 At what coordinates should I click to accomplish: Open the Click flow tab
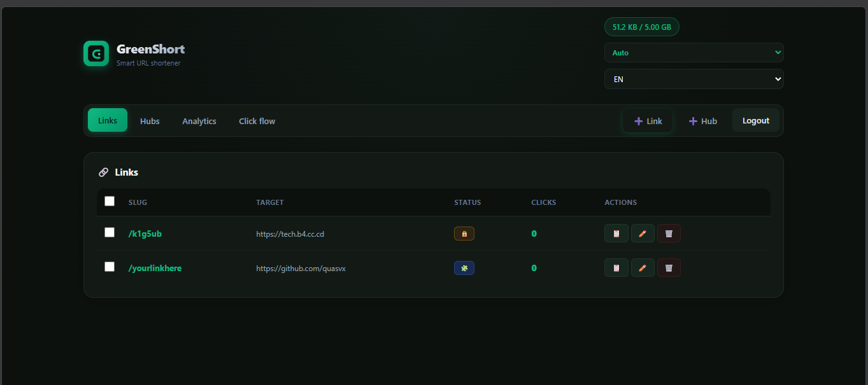click(x=257, y=121)
